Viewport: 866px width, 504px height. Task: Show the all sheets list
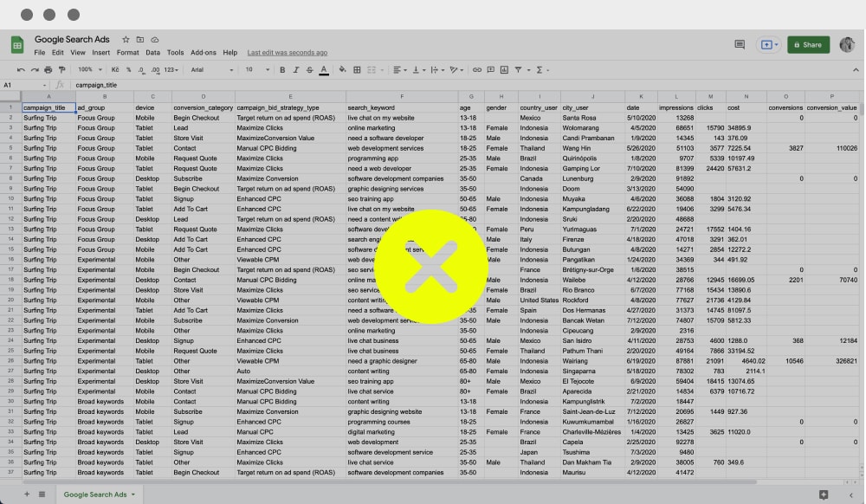(x=42, y=494)
